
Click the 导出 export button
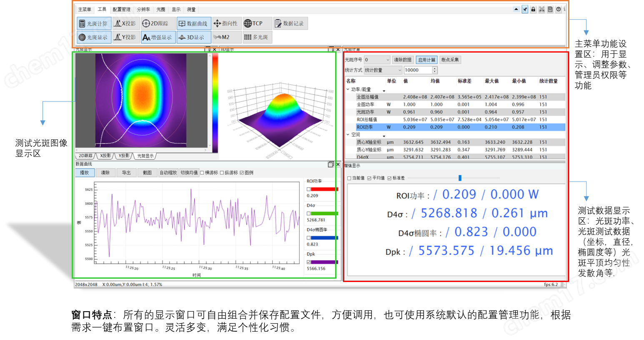click(x=126, y=173)
